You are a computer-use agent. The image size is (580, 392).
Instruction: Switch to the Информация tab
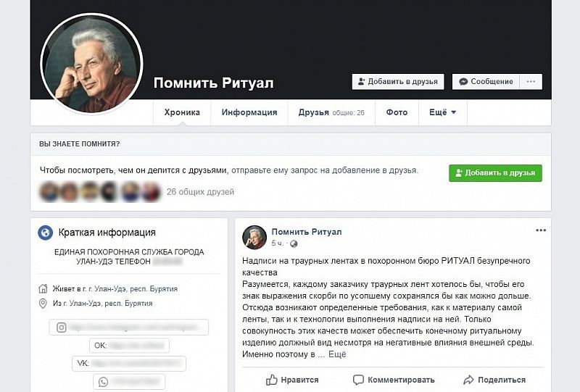pos(249,112)
